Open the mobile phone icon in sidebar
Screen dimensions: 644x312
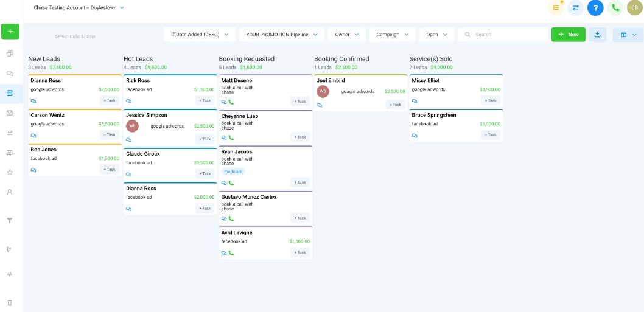(x=10, y=302)
